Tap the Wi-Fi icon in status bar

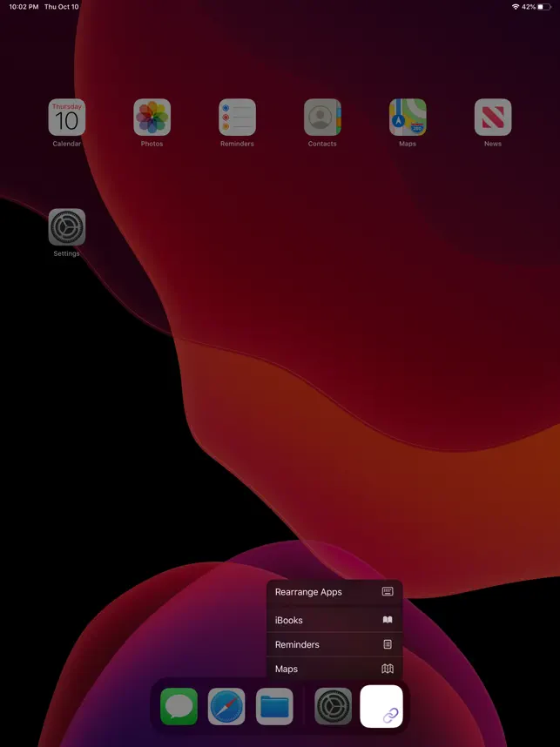[x=516, y=7]
